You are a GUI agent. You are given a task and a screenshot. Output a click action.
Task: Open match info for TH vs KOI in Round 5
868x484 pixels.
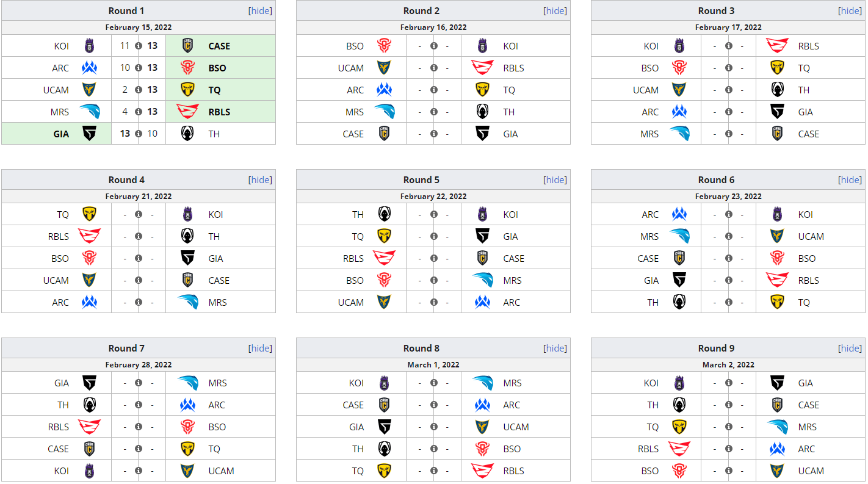click(x=433, y=214)
